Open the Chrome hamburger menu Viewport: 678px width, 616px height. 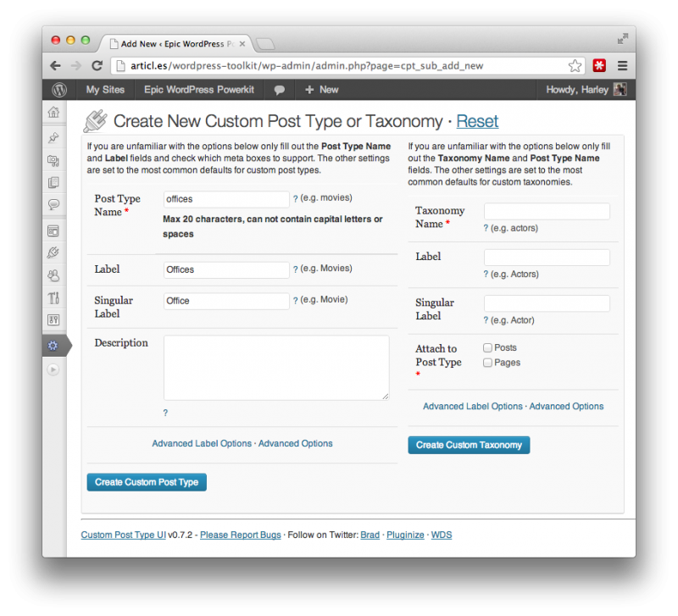[x=622, y=66]
